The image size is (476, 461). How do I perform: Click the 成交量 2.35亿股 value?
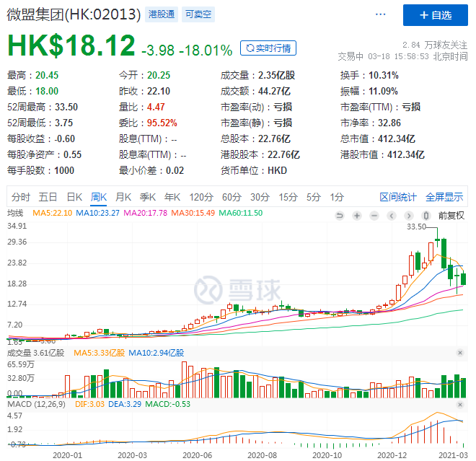coord(276,75)
